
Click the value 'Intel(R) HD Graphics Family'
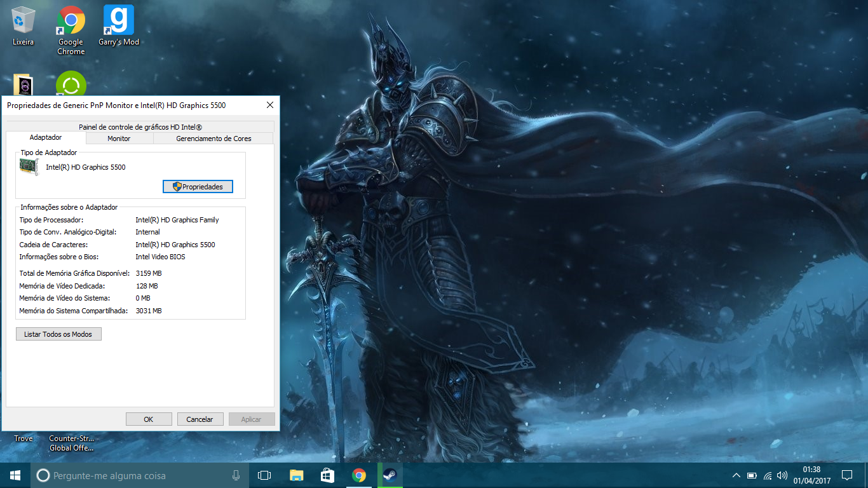click(177, 220)
